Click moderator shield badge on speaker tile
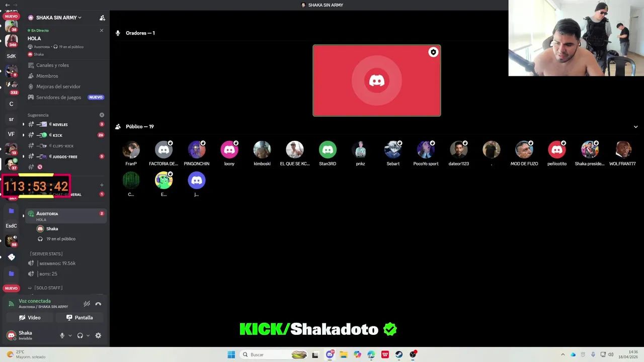 click(x=433, y=52)
